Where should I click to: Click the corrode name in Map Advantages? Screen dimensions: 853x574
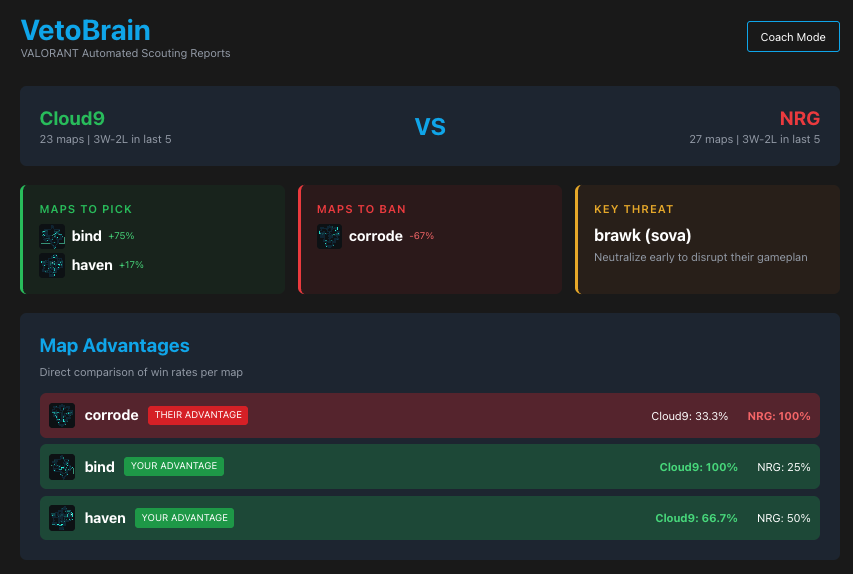(112, 415)
